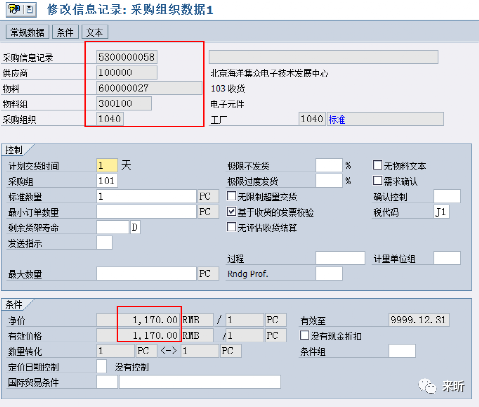Click the supplier name 北京海洋集众电子技术发展中心
This screenshot has width=479, height=407.
tap(269, 73)
